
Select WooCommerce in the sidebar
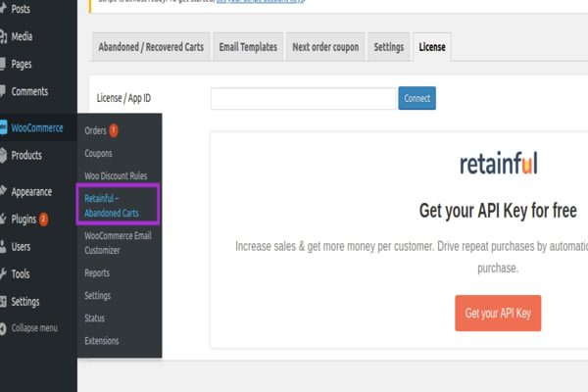point(37,128)
